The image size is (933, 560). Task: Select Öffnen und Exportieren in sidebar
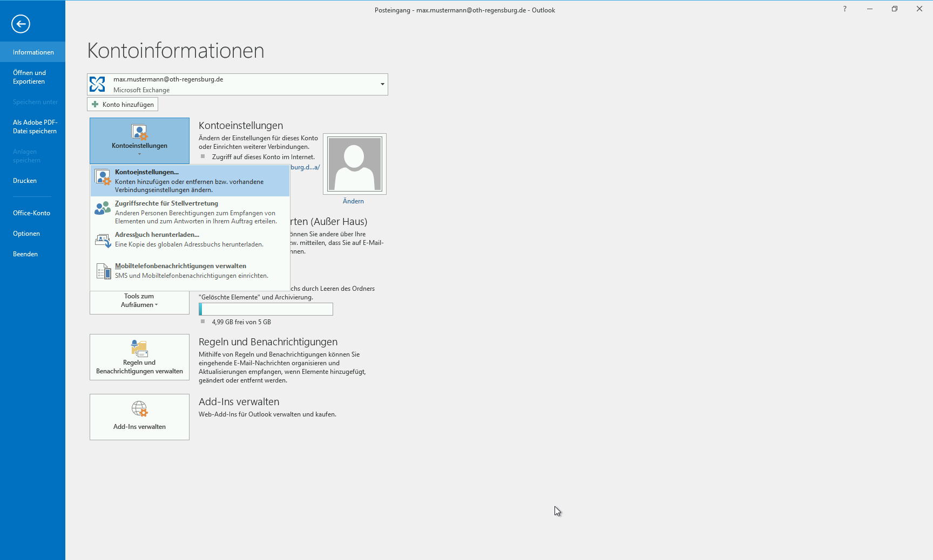[x=29, y=77]
